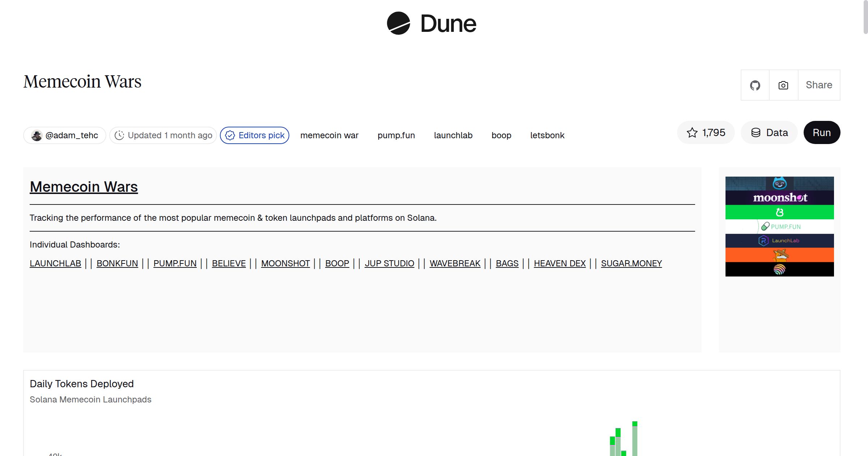Select the letsbonk tag

tap(547, 135)
